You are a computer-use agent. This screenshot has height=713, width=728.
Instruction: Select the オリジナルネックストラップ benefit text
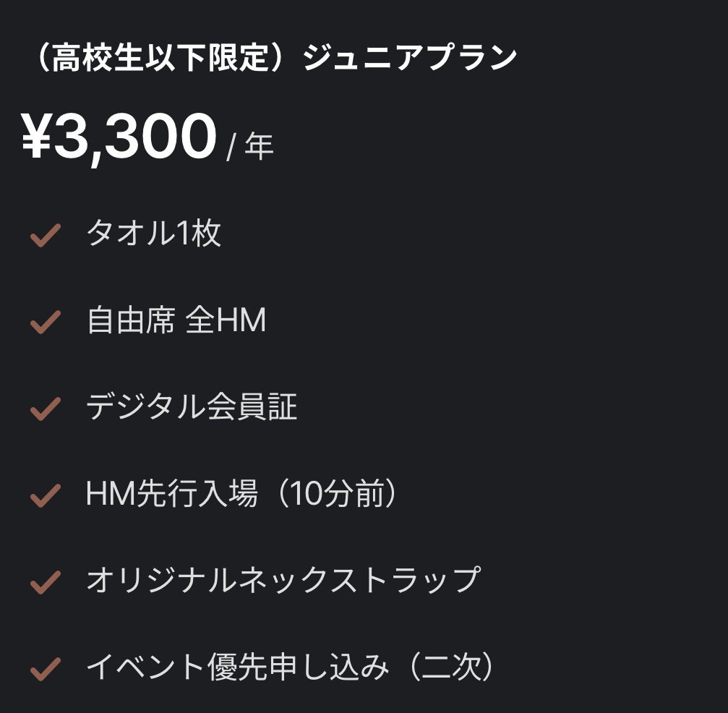point(283,580)
